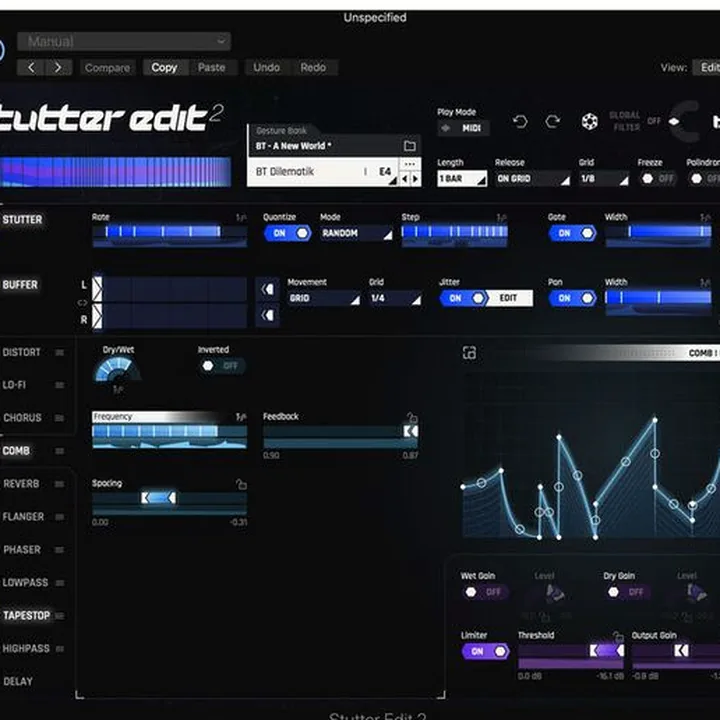
Task: Click the Feedback lock icon
Action: (412, 417)
